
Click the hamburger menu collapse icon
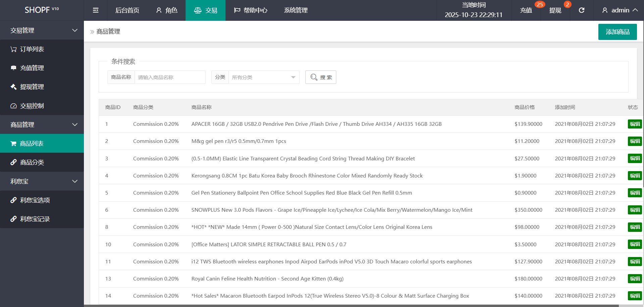click(96, 10)
